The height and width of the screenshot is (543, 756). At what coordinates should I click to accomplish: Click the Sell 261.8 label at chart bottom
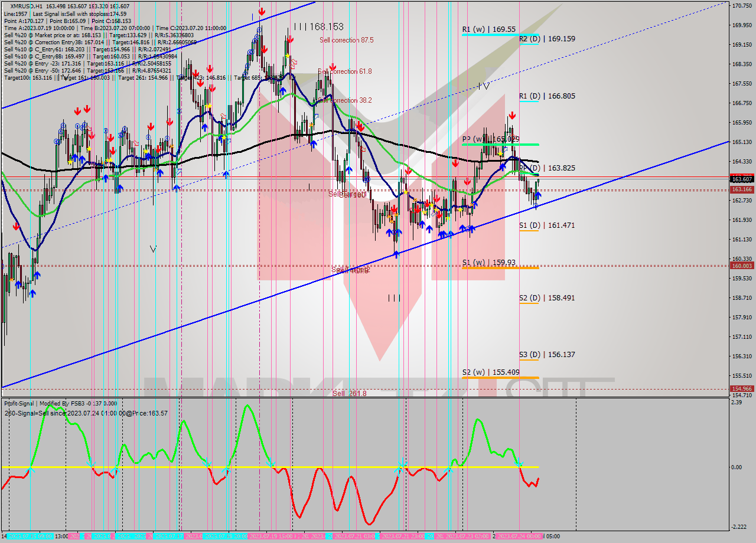pyautogui.click(x=348, y=392)
